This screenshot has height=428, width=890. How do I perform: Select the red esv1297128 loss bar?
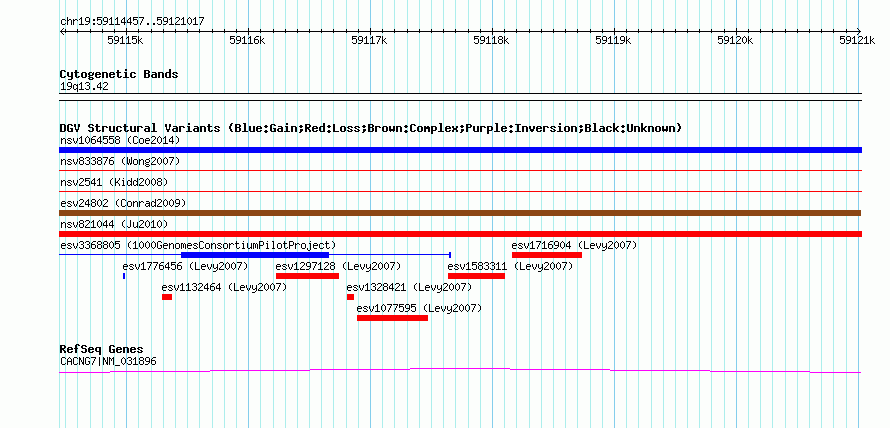coord(307,276)
